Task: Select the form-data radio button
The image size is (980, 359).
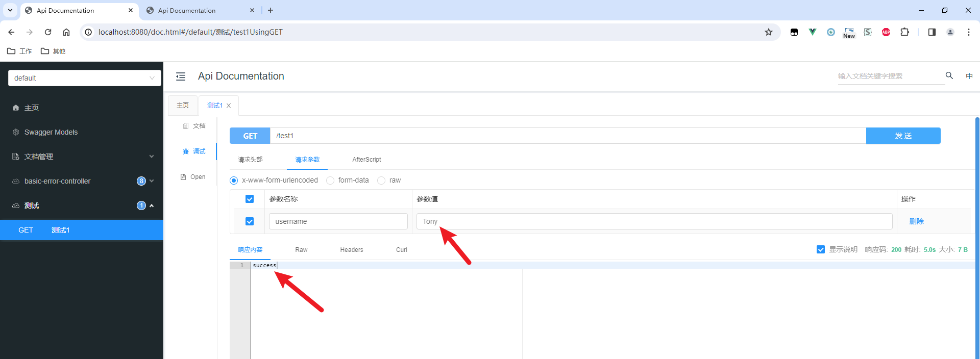Action: point(330,181)
